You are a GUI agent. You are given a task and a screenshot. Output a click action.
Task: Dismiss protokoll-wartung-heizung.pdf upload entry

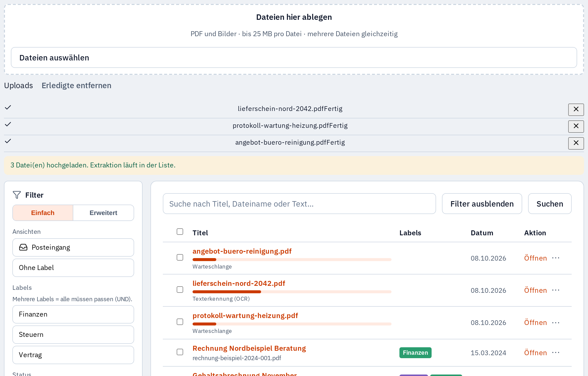576,126
